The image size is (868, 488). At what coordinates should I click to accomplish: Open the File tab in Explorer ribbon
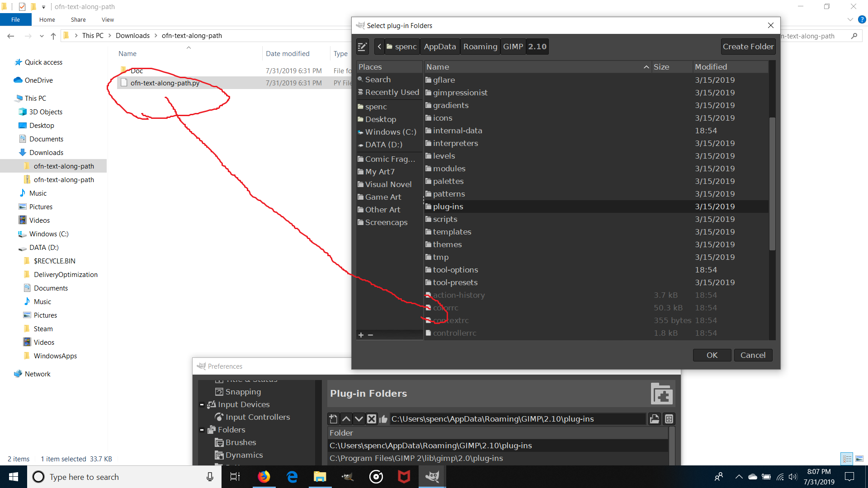pos(16,19)
